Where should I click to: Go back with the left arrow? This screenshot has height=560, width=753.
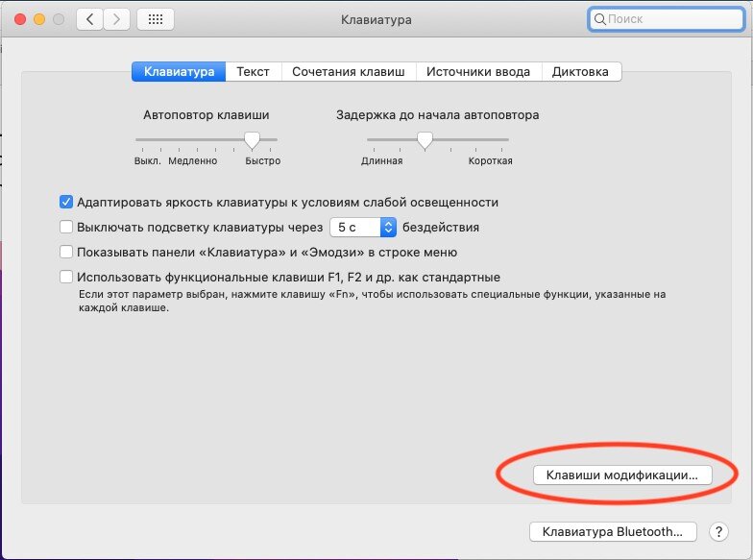(x=90, y=19)
